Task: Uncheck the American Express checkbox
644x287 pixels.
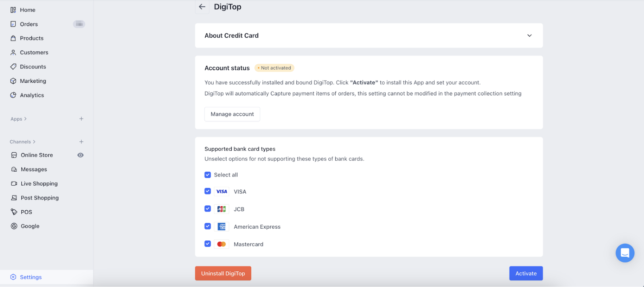Action: pyautogui.click(x=208, y=226)
